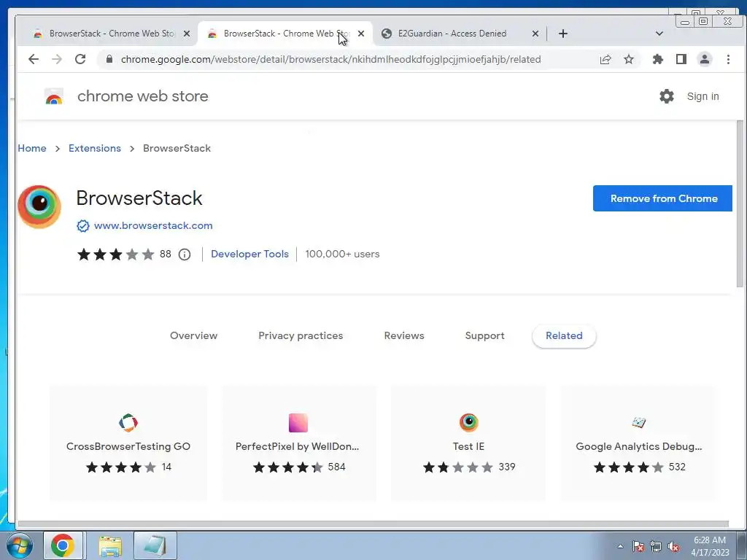Click the verified publisher badge icon

83,226
